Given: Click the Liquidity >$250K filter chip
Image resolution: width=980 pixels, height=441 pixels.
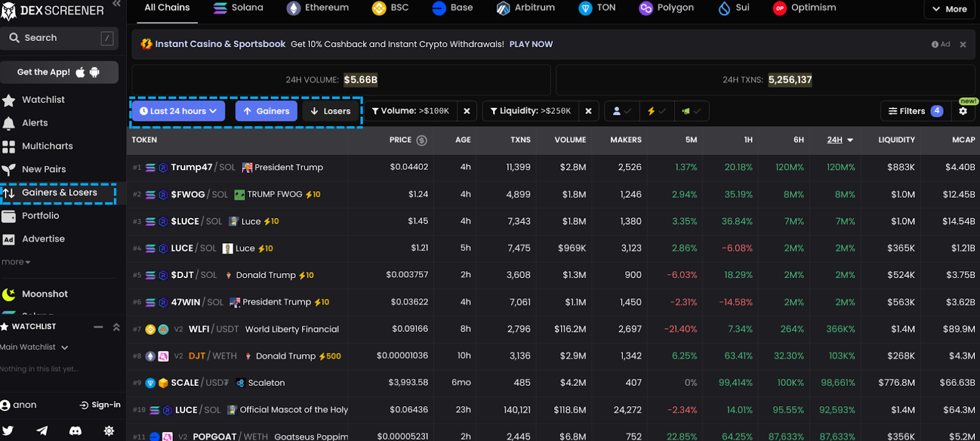Looking at the screenshot, I should 530,111.
